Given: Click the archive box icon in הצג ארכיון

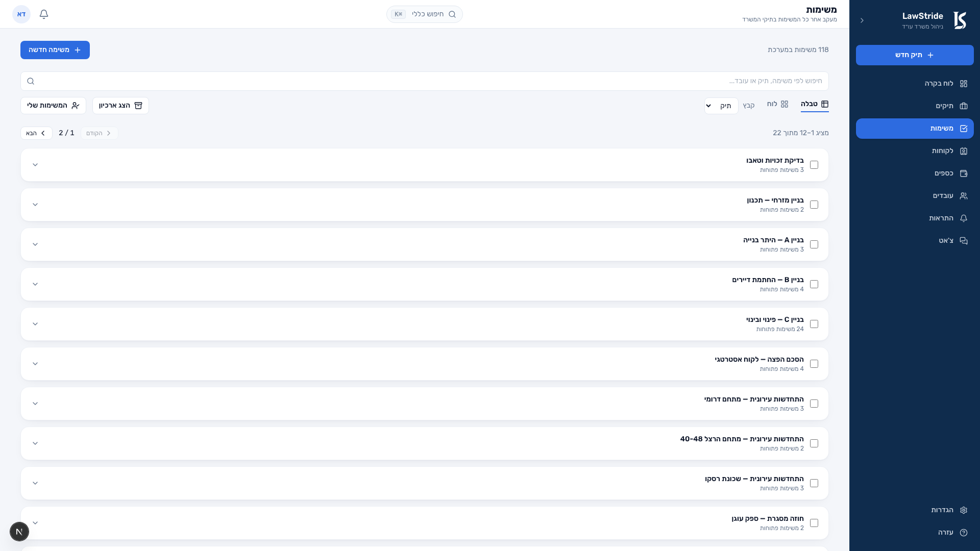Looking at the screenshot, I should (x=138, y=106).
